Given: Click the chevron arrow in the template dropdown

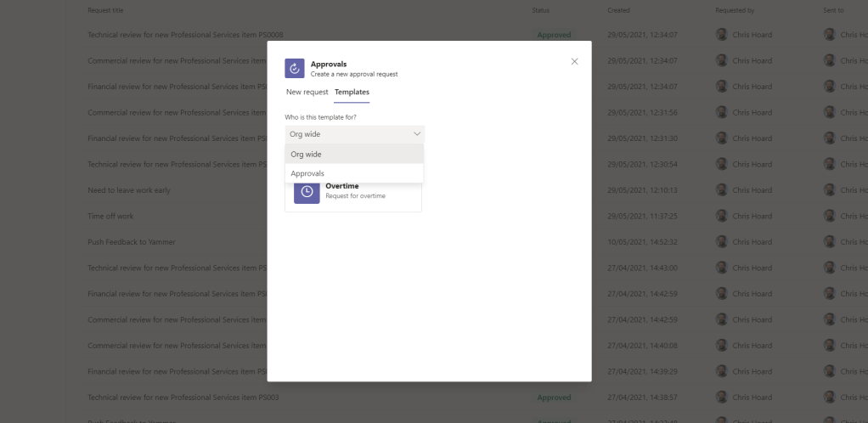Looking at the screenshot, I should 416,134.
